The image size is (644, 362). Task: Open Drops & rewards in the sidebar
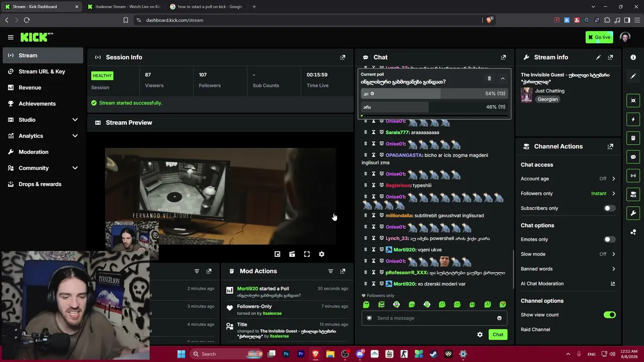click(x=43, y=184)
